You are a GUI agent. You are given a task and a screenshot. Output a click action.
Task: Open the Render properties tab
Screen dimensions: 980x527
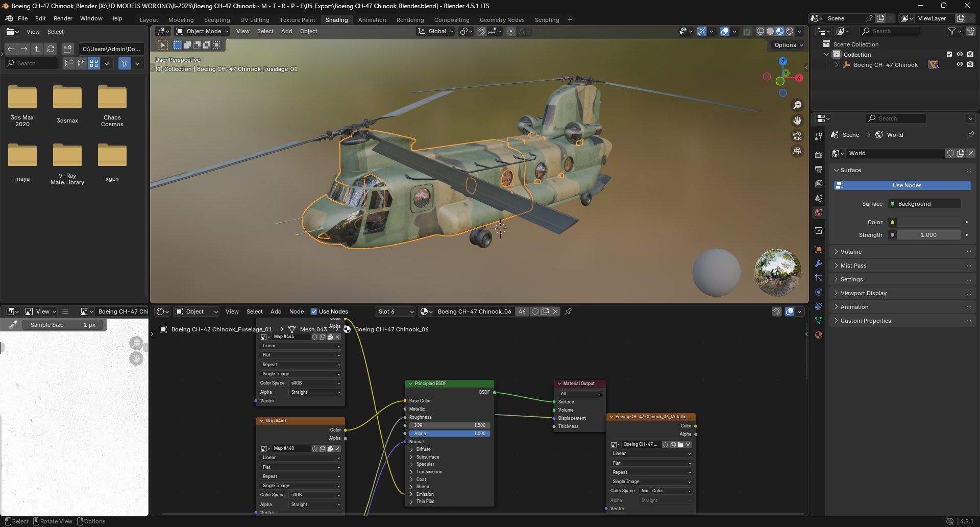click(x=819, y=155)
